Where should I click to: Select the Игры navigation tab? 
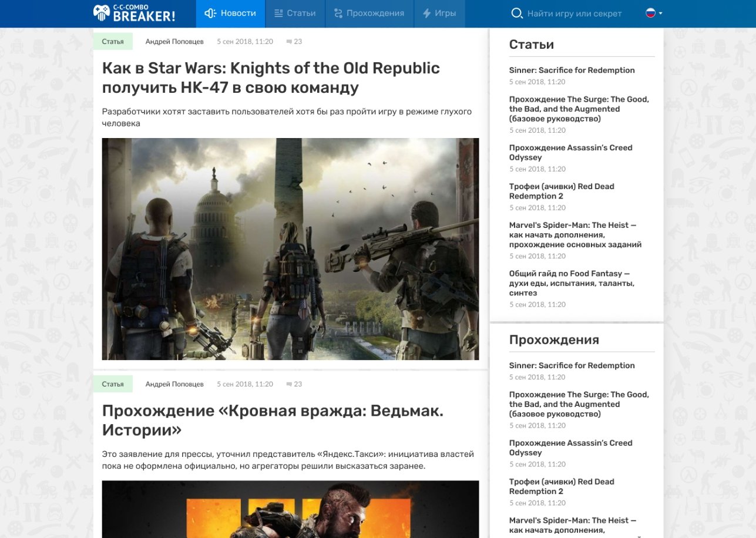click(x=439, y=14)
